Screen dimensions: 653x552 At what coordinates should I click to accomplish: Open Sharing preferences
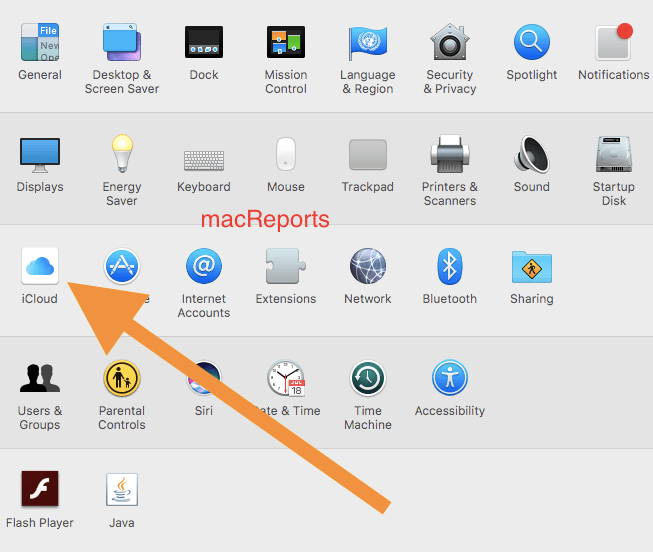[532, 267]
